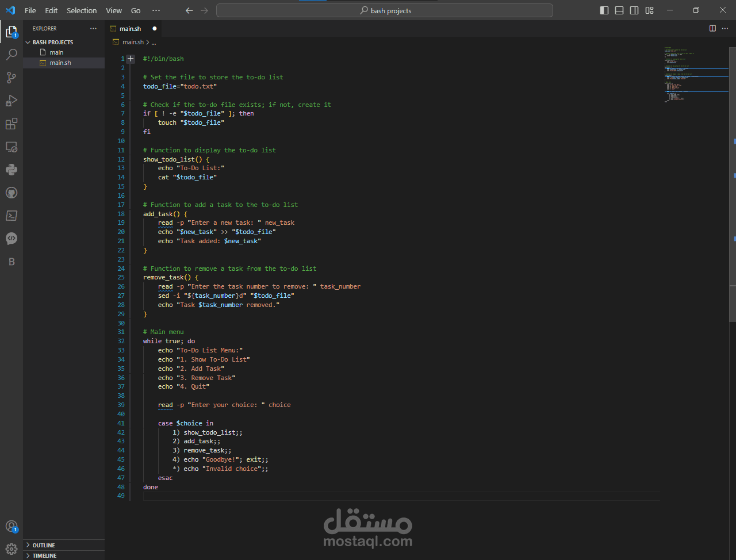
Task: Open the GitHub view in the sidebar
Action: [x=11, y=192]
